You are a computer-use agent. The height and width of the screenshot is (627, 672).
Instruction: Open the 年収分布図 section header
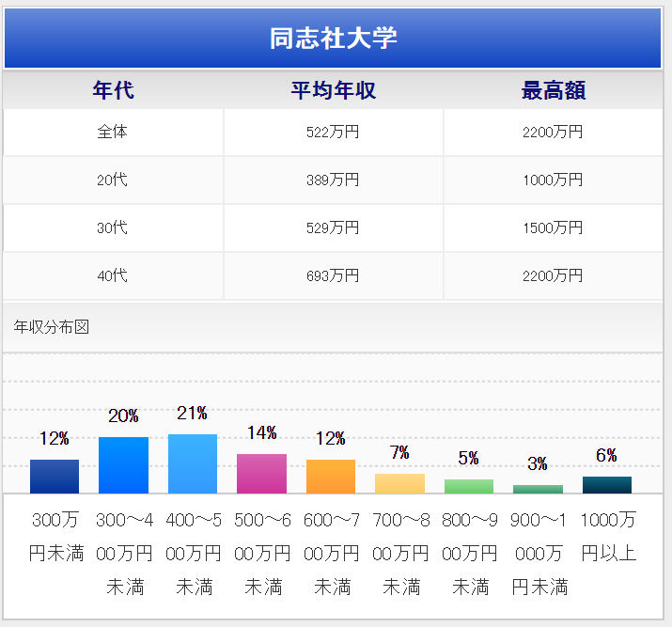(53, 328)
